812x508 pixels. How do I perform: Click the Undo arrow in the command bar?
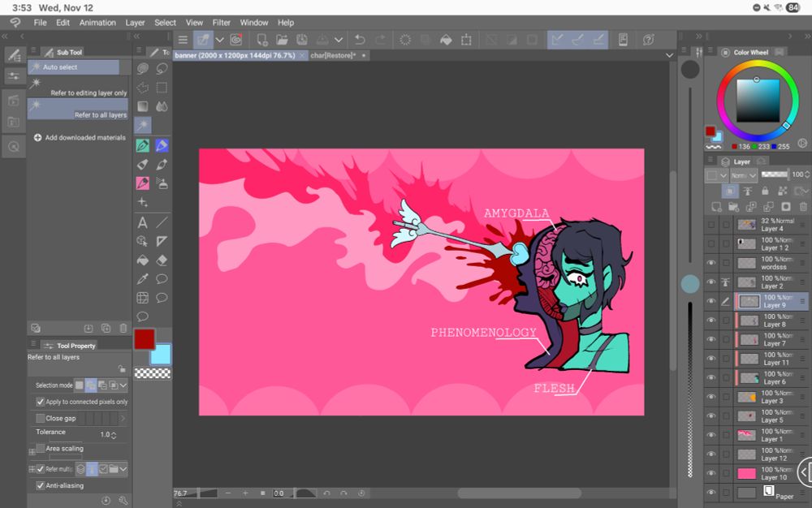click(x=360, y=39)
